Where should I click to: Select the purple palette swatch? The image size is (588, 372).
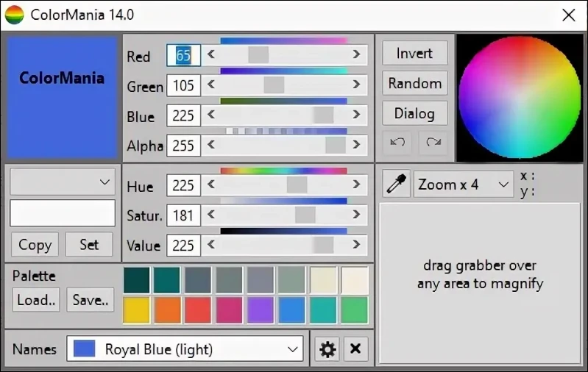[261, 310]
